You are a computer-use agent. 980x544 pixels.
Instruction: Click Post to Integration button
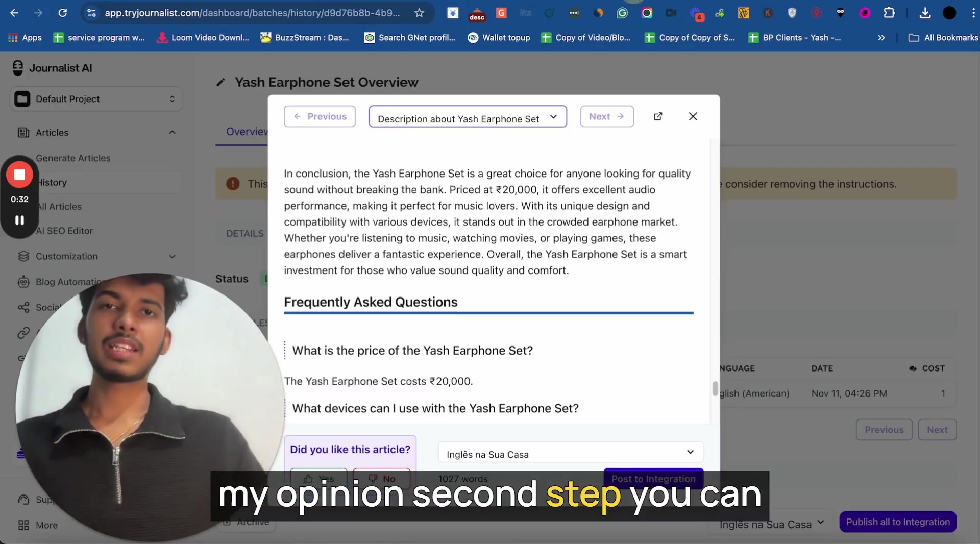point(653,479)
